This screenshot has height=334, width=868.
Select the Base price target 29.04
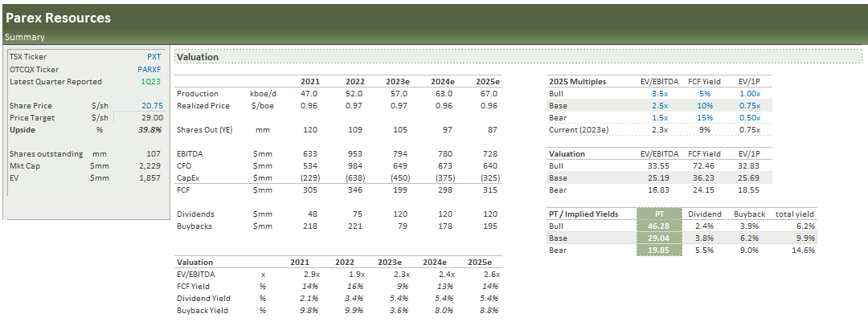pyautogui.click(x=657, y=238)
